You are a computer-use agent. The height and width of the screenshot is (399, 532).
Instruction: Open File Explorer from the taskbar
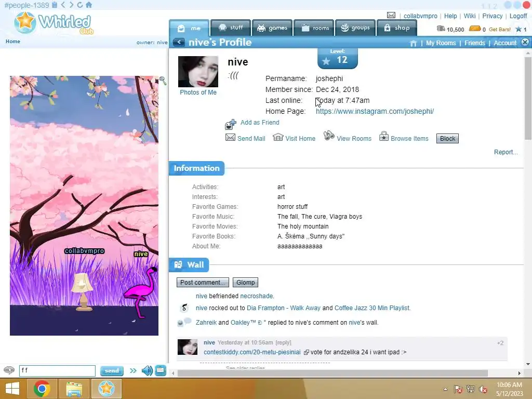click(x=74, y=389)
